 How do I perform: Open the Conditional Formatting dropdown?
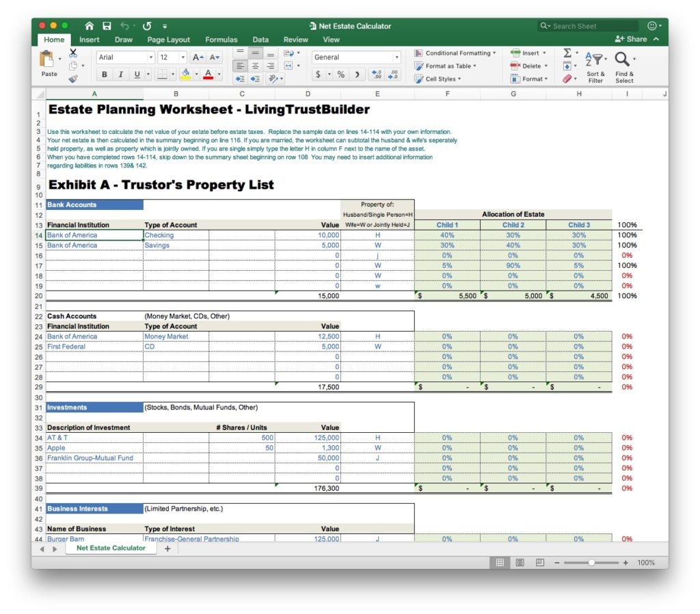pos(455,53)
